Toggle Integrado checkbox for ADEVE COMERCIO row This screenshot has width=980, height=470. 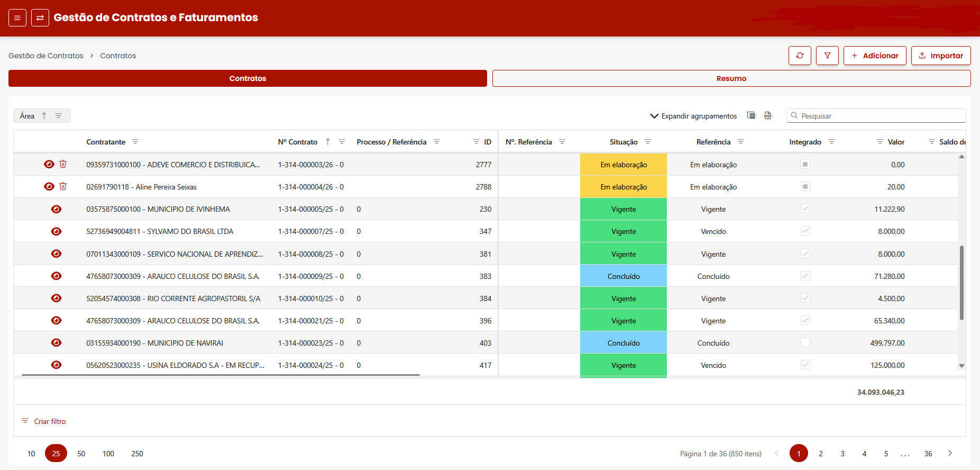coord(805,165)
